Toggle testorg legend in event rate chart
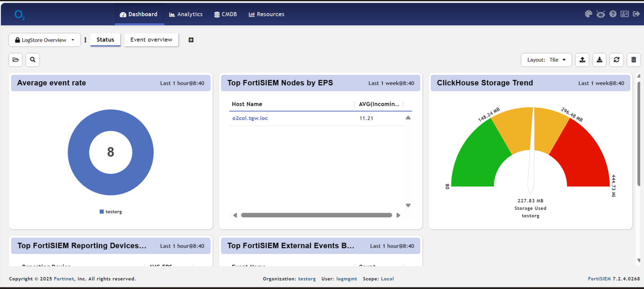The height and width of the screenshot is (289, 644). pyautogui.click(x=111, y=212)
